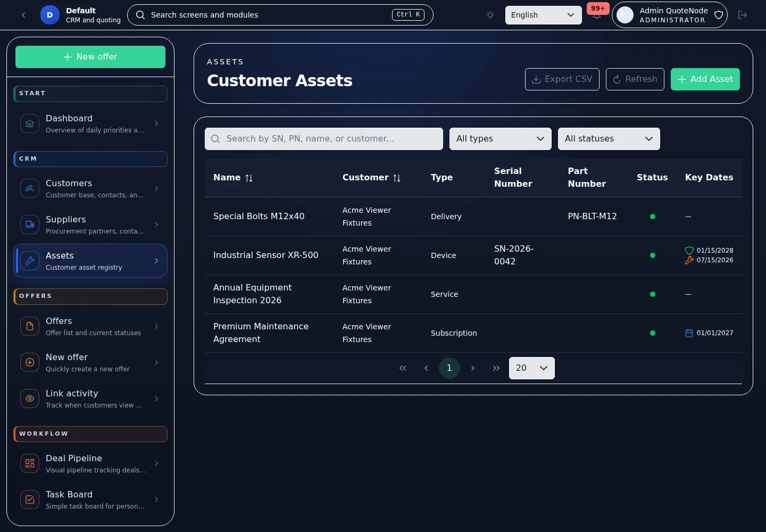Open Task Board menu item

90,500
